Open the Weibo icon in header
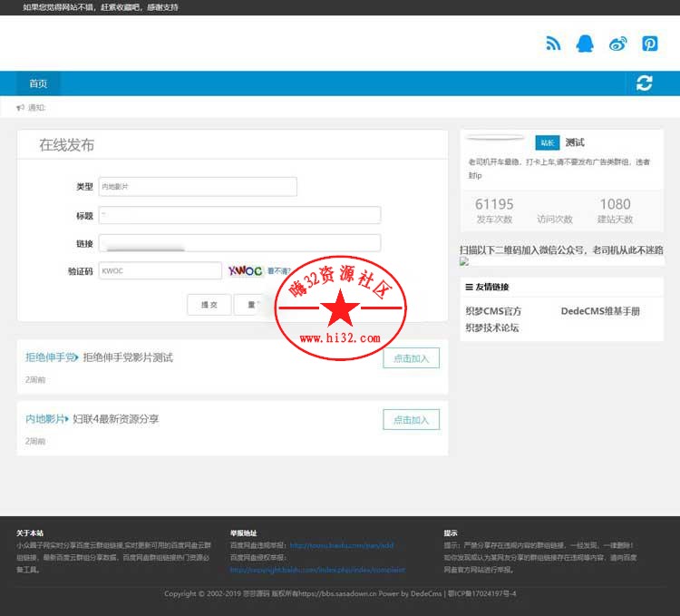 617,44
